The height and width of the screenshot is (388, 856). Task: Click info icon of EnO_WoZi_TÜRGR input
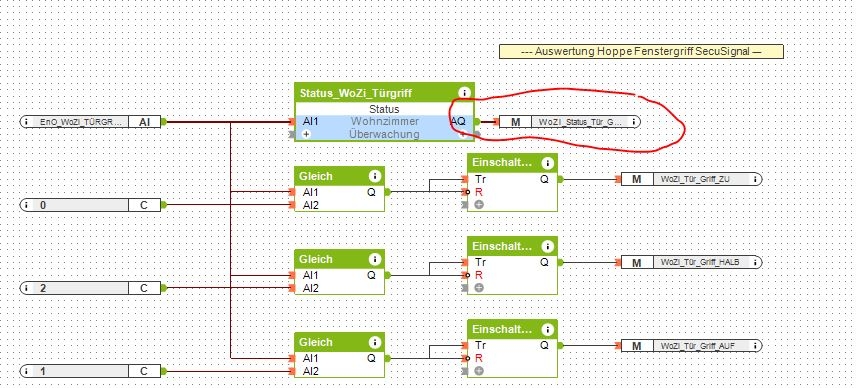tap(27, 122)
